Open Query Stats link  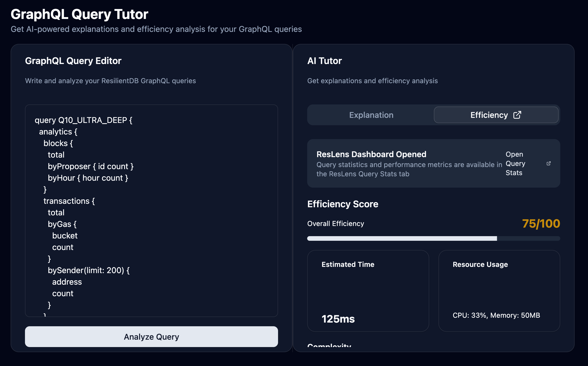click(x=515, y=164)
